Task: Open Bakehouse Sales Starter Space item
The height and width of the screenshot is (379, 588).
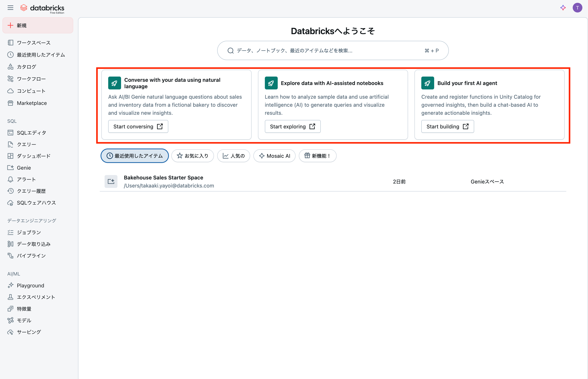Action: [x=333, y=182]
